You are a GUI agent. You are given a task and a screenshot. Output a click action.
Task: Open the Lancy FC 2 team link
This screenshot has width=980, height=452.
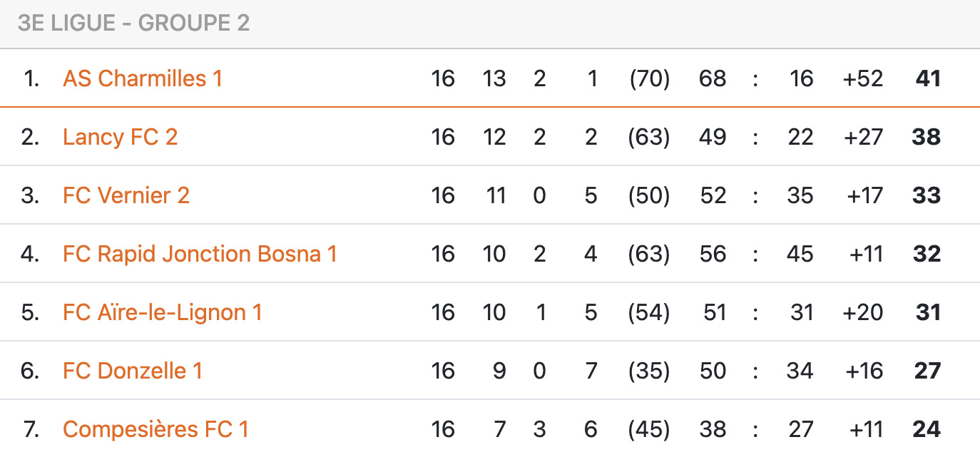tap(120, 137)
